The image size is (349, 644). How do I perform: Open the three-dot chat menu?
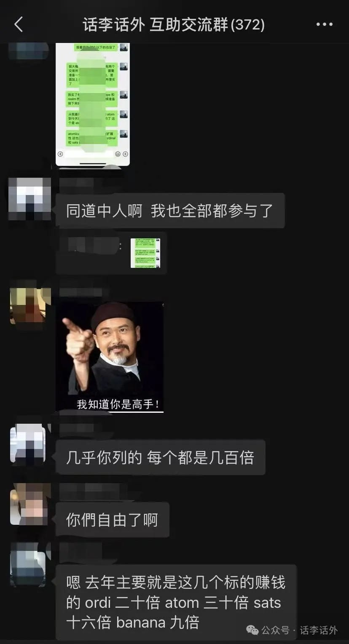[x=324, y=25]
